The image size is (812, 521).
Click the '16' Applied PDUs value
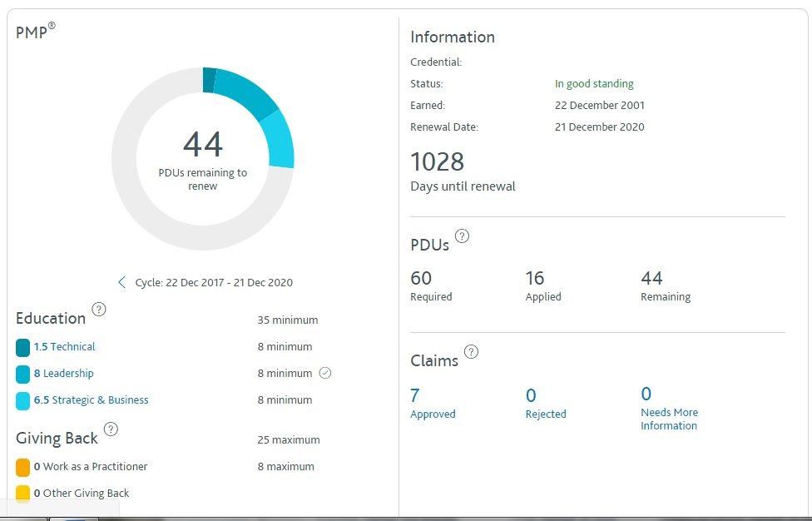tap(535, 278)
